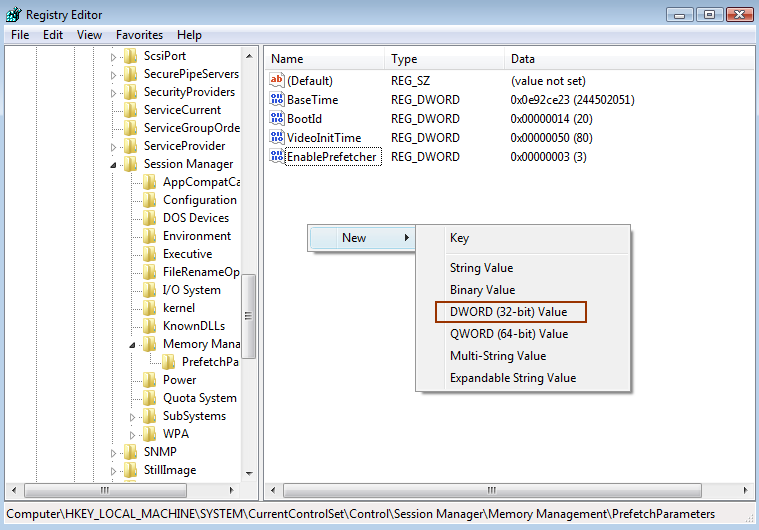This screenshot has height=530, width=759.
Task: Choose Binary Value from the submenu
Action: coord(523,289)
